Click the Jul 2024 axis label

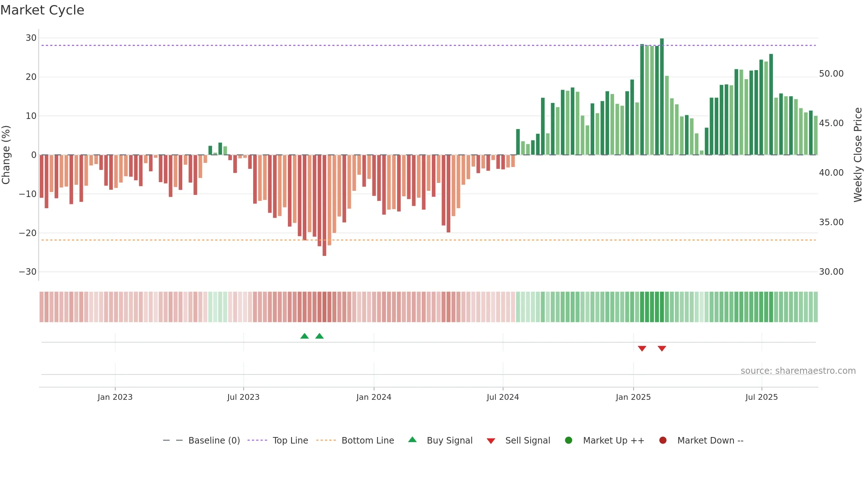[503, 397]
